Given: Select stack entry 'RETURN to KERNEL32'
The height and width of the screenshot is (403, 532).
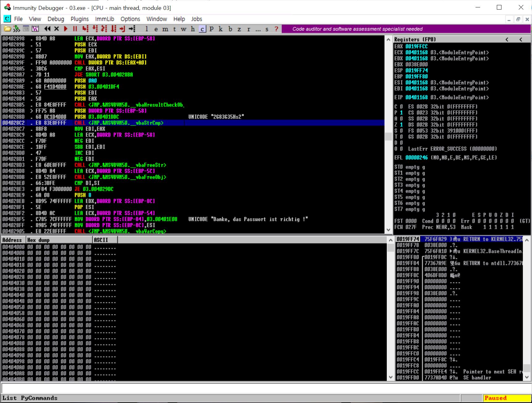Looking at the screenshot, I should pyautogui.click(x=460, y=239).
